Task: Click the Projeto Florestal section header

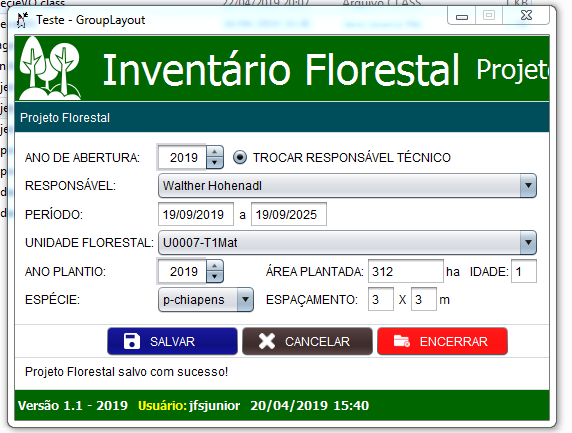Action: [x=282, y=117]
